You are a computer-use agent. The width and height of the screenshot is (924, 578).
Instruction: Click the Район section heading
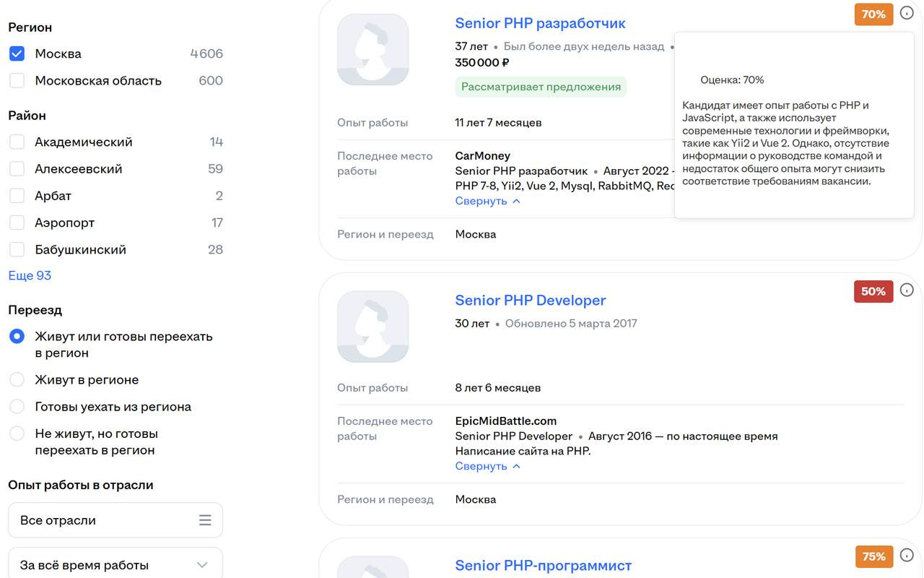(x=27, y=116)
